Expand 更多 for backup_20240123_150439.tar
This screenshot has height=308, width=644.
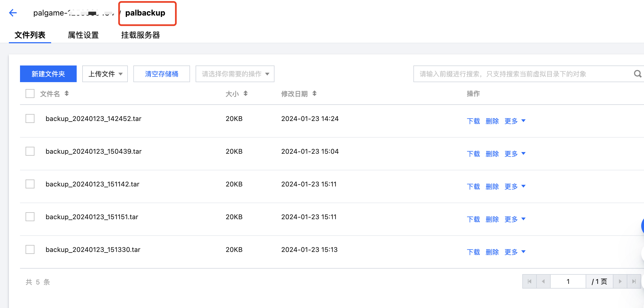[515, 154]
